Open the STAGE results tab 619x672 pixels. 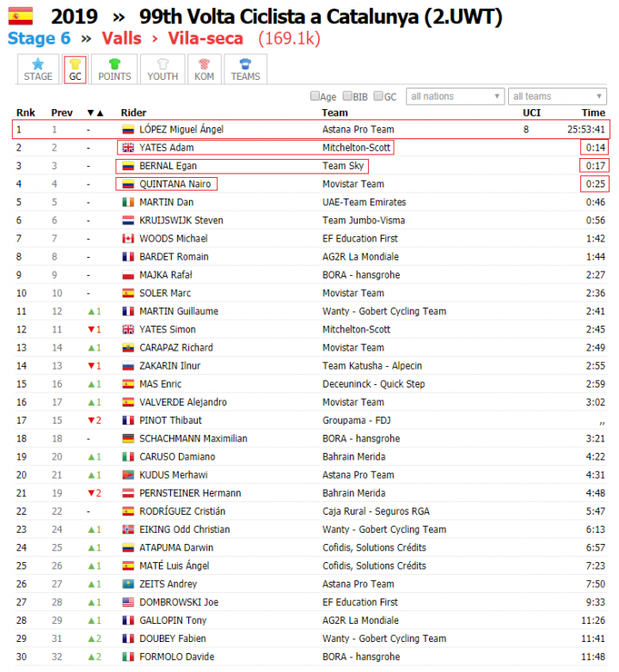tap(38, 69)
